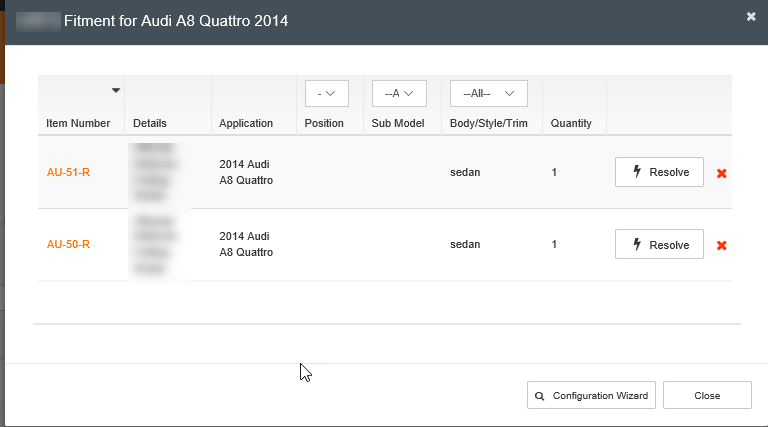Delete the AU-50-R fitment row
Viewport: 768px width, 427px height.
point(721,245)
